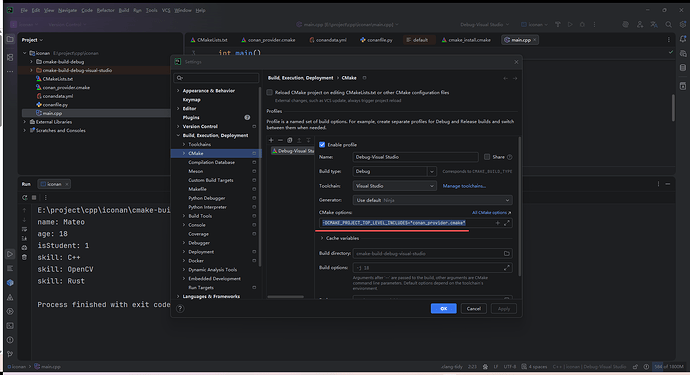
Task: Select Compilation Database in settings tree
Action: click(212, 162)
